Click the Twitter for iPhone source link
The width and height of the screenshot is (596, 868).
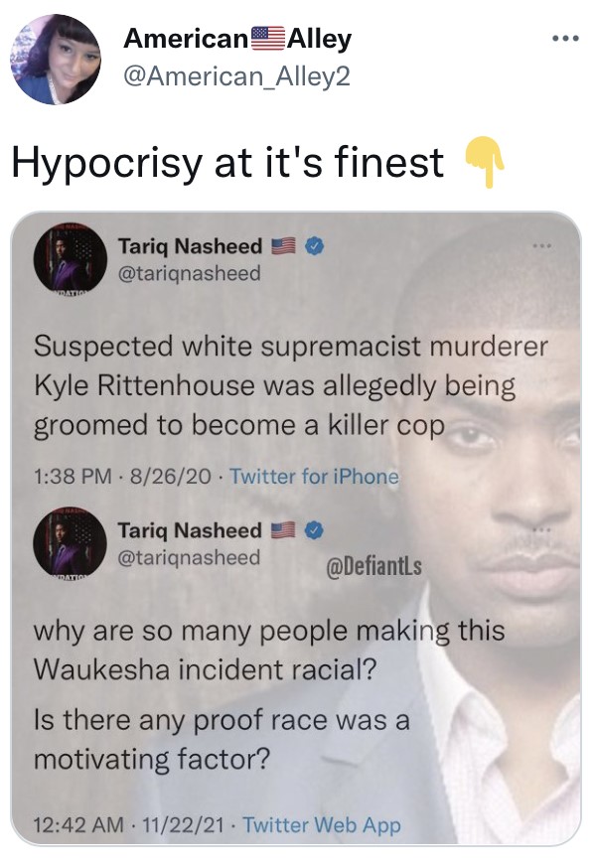point(314,476)
